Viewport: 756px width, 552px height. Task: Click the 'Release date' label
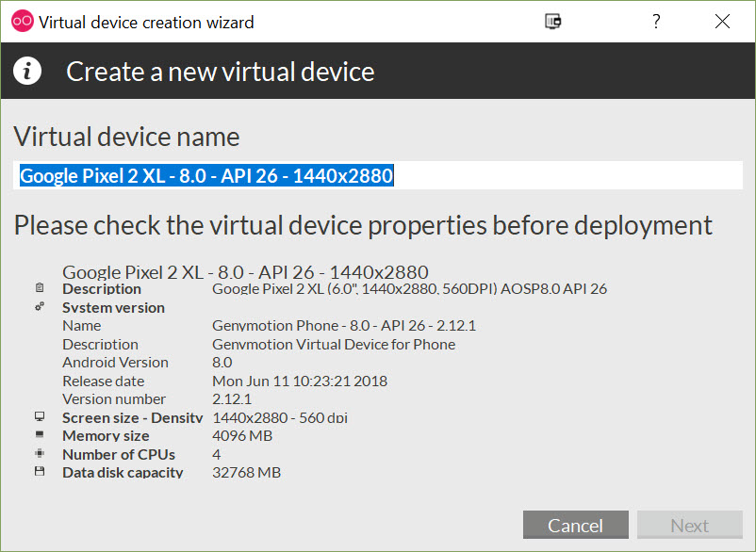(x=104, y=381)
